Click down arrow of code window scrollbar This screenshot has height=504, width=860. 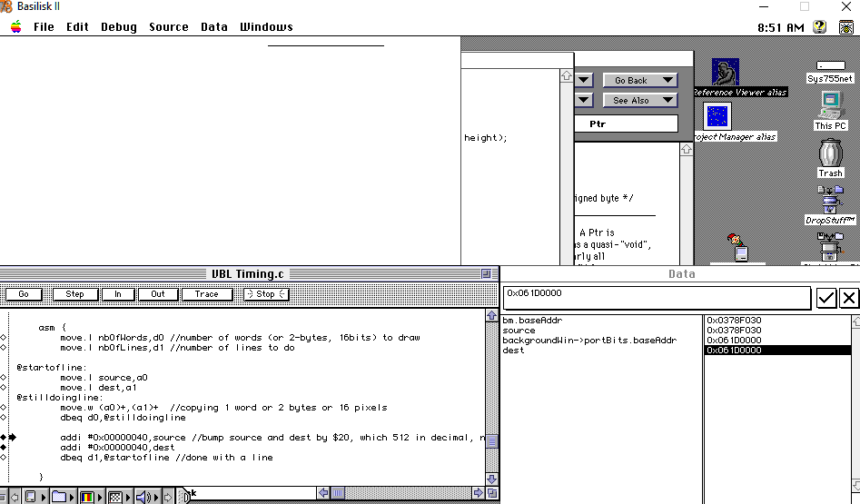[x=491, y=479]
